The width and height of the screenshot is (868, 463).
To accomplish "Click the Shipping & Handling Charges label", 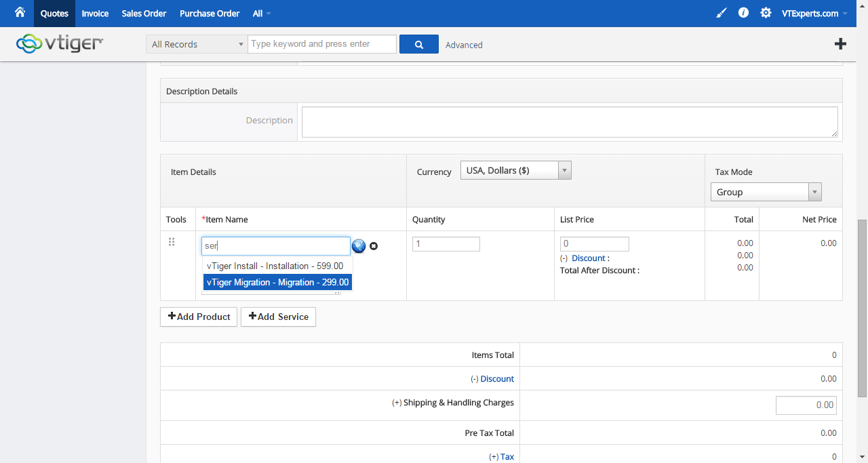I will (x=458, y=403).
